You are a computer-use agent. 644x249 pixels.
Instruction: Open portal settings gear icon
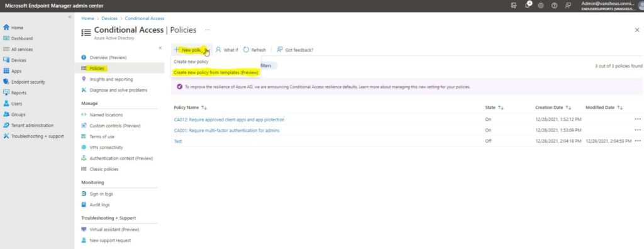(541, 6)
